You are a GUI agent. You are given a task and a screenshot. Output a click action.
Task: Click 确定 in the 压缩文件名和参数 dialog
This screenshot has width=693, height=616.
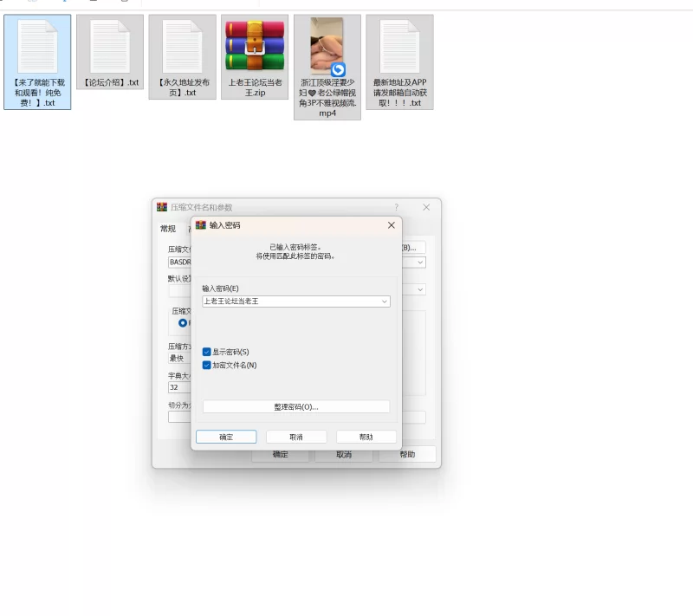[280, 454]
